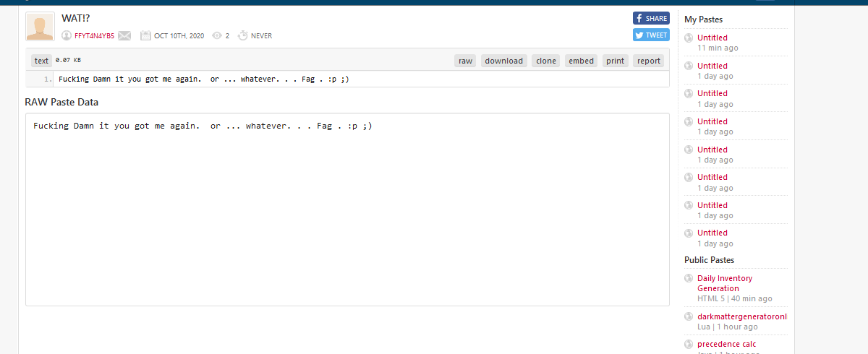Click globe icon beside precedence calc
Image resolution: width=868 pixels, height=354 pixels.
tap(689, 345)
